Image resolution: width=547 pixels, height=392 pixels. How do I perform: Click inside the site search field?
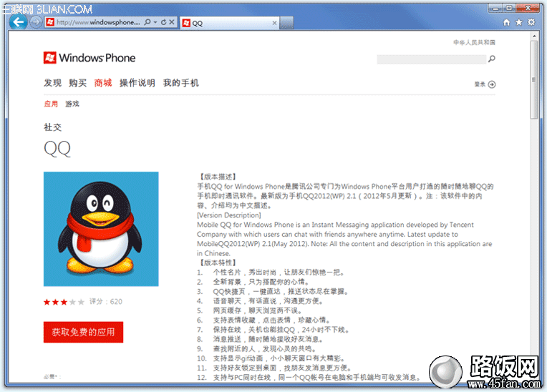(431, 59)
